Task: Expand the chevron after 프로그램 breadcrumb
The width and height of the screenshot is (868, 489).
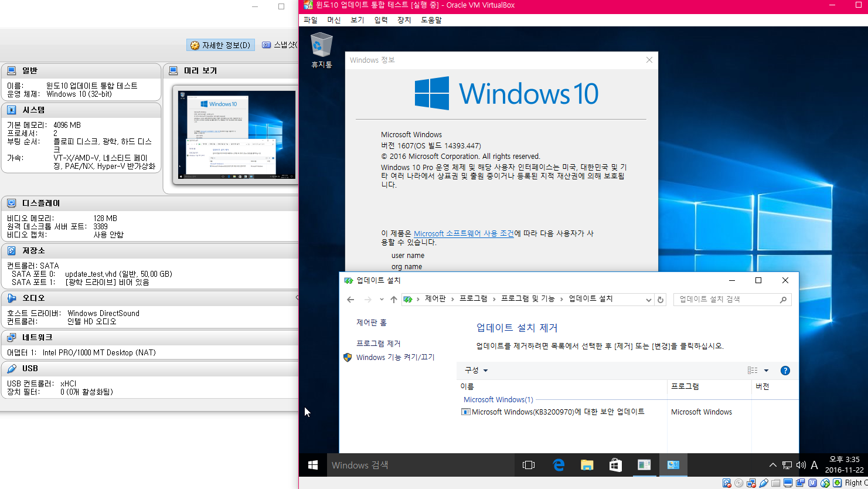Action: [x=493, y=299]
